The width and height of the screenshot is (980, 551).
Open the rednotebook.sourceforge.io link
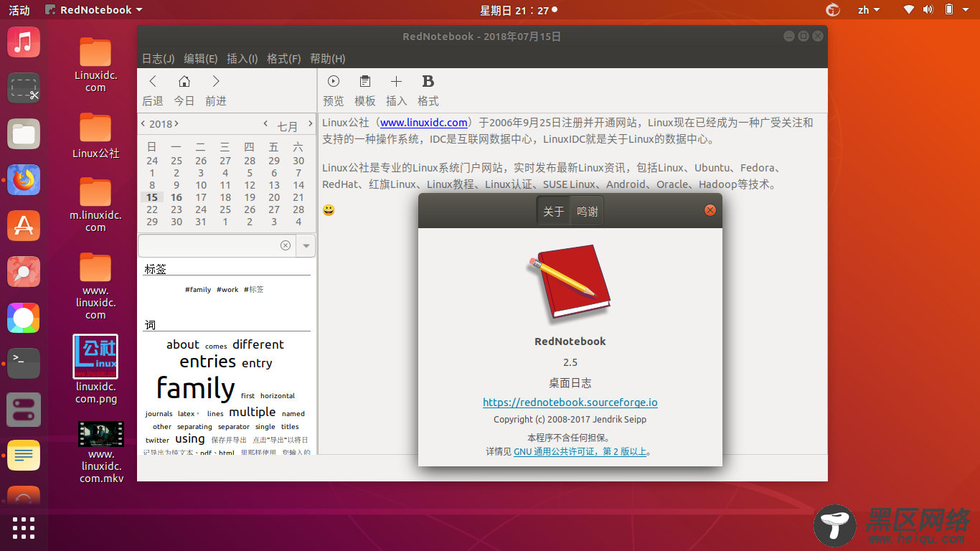(x=570, y=402)
